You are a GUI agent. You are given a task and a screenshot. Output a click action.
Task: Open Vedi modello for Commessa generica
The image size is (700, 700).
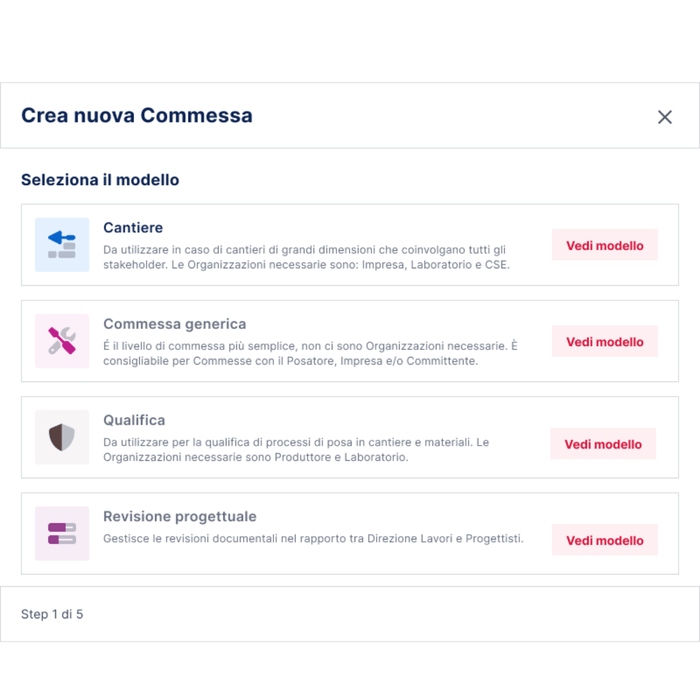tap(605, 341)
